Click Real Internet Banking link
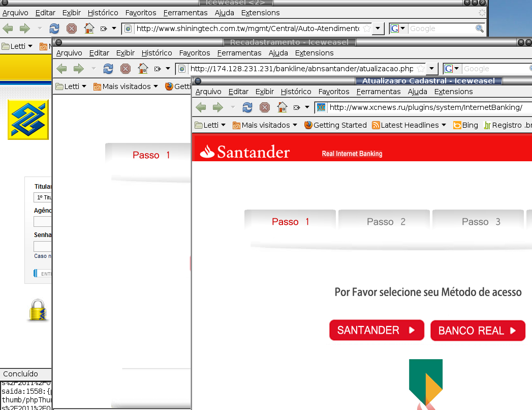 [352, 154]
